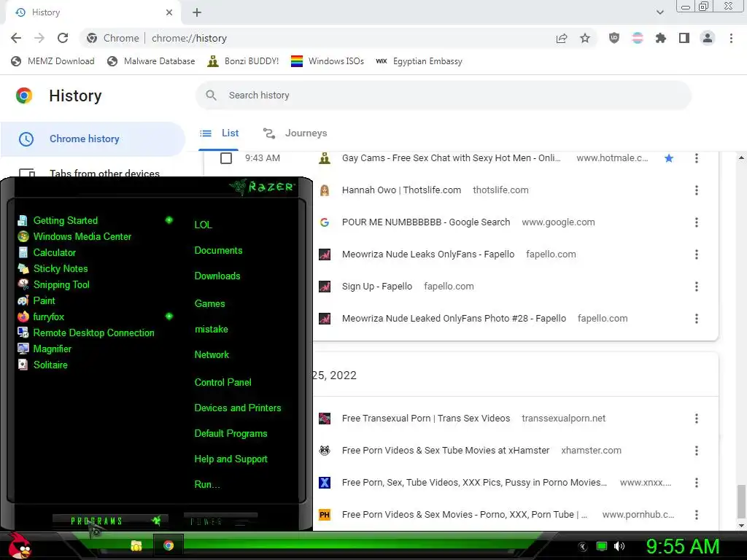Toggle the Chrome side panel
The width and height of the screenshot is (747, 560).
pyautogui.click(x=684, y=38)
